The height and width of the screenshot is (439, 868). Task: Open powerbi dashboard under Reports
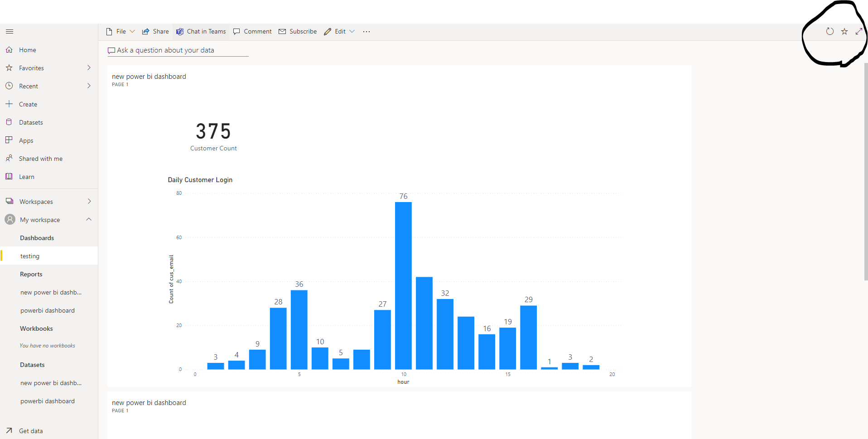48,310
